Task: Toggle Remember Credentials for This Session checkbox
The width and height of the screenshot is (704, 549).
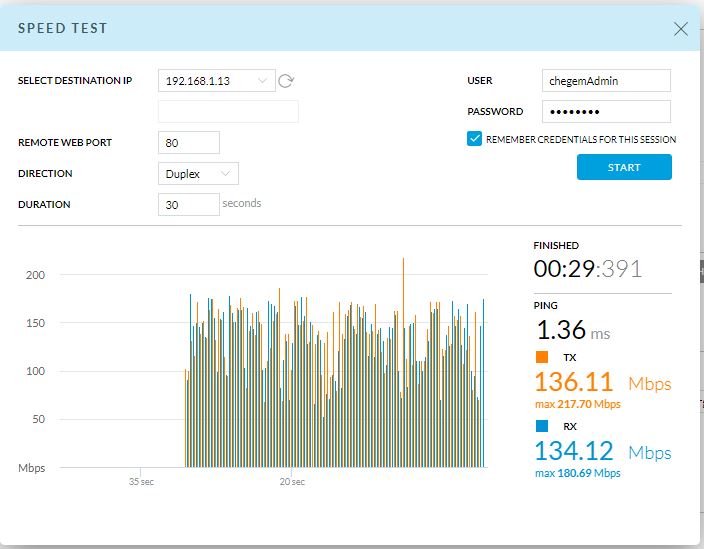Action: pyautogui.click(x=474, y=139)
